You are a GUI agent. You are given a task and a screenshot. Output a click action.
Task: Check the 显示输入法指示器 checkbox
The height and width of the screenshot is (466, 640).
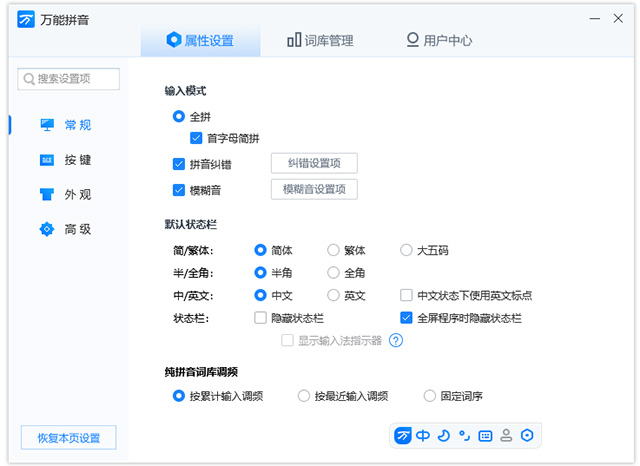[287, 340]
